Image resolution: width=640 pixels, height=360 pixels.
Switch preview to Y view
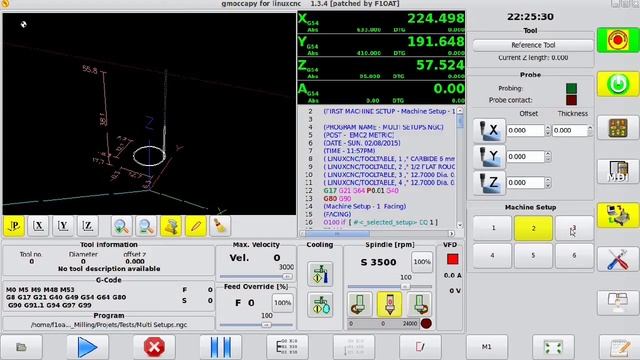63,226
